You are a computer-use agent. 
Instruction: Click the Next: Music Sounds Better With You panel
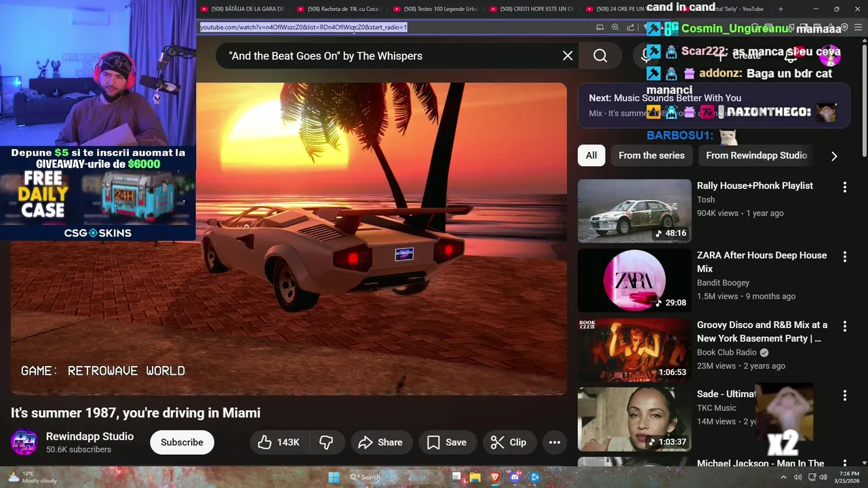tap(713, 105)
